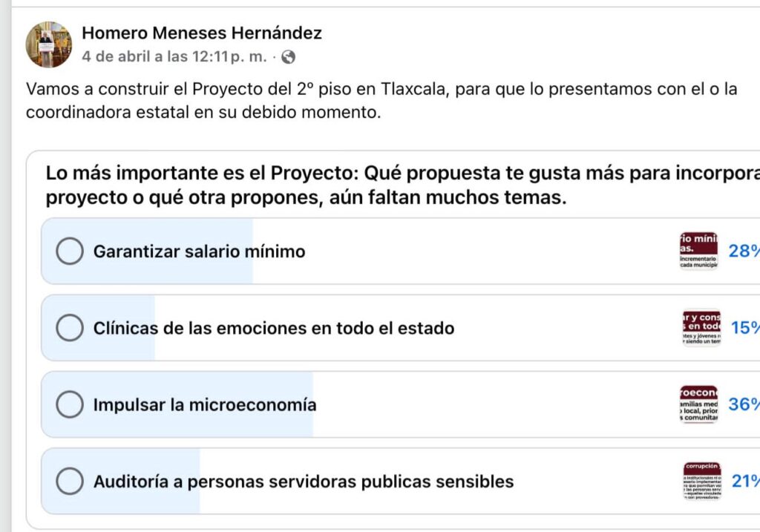View voters for the 28% result

[744, 251]
